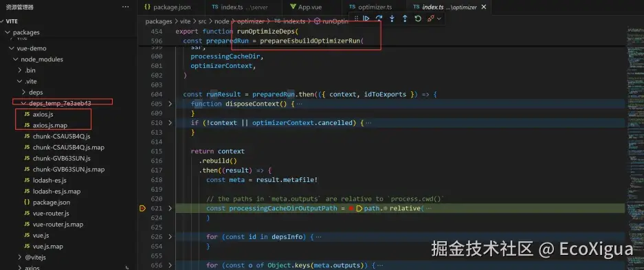The width and height of the screenshot is (644, 270).
Task: Collapse the deps_temp_7e3aeb43 folder
Action: coord(23,104)
